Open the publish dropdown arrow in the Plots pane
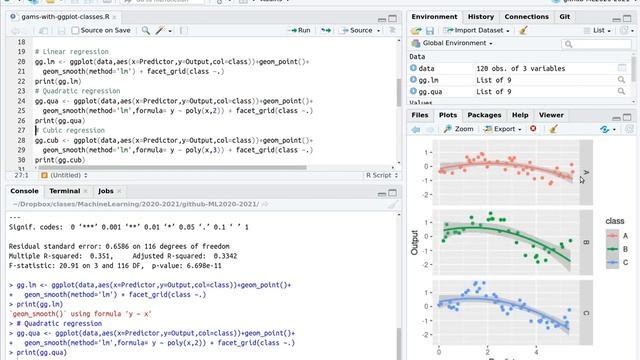The width and height of the screenshot is (640, 360). pos(614,129)
